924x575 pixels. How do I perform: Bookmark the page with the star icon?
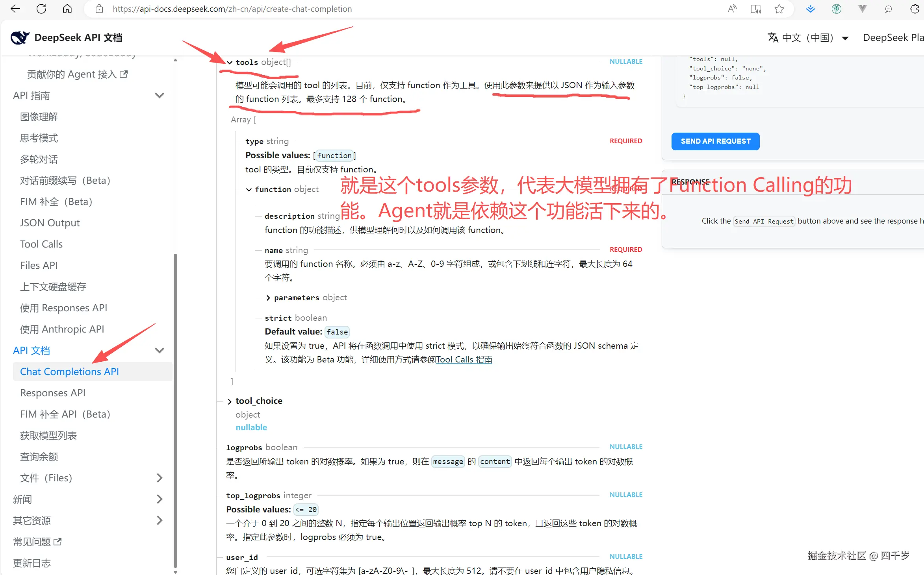[x=779, y=9]
